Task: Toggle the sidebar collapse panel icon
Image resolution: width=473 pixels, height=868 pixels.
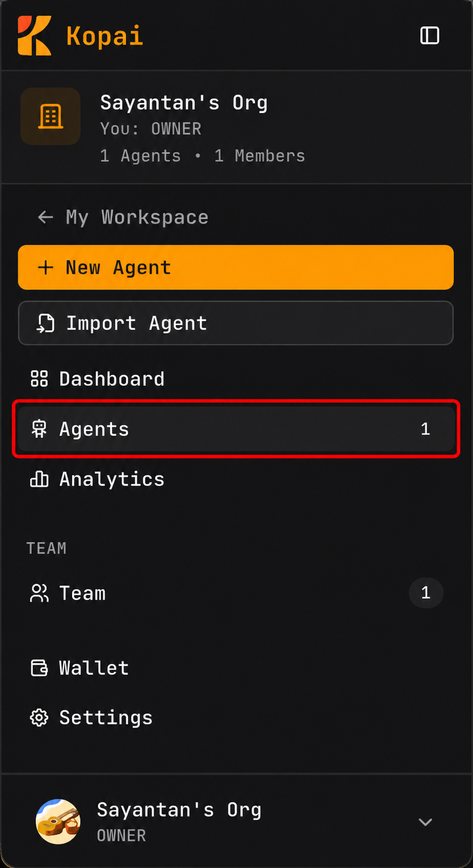Action: (430, 36)
